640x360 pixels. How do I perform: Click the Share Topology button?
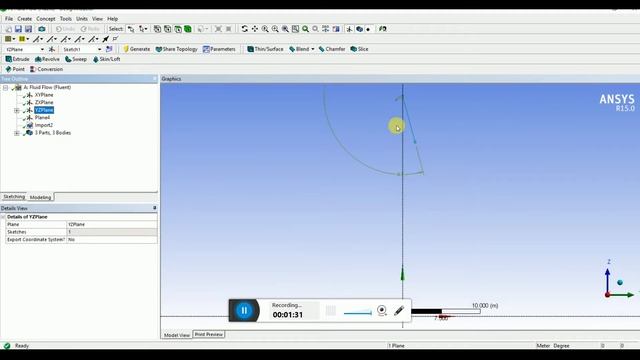pos(176,49)
